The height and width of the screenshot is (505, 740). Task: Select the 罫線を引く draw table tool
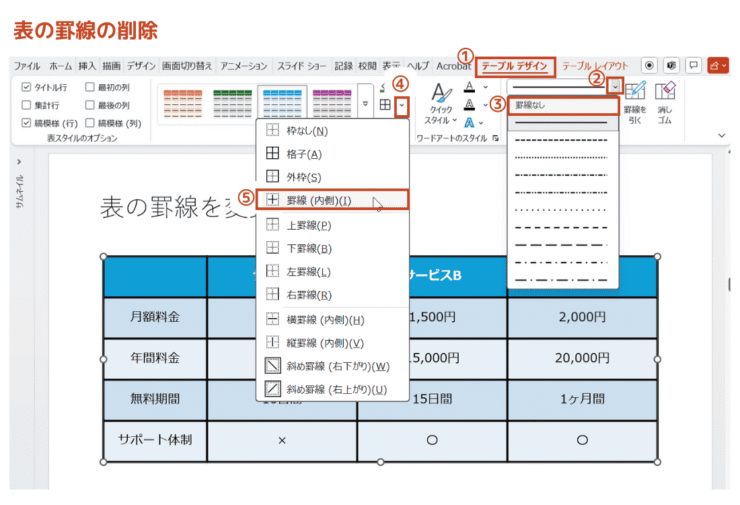tap(635, 103)
